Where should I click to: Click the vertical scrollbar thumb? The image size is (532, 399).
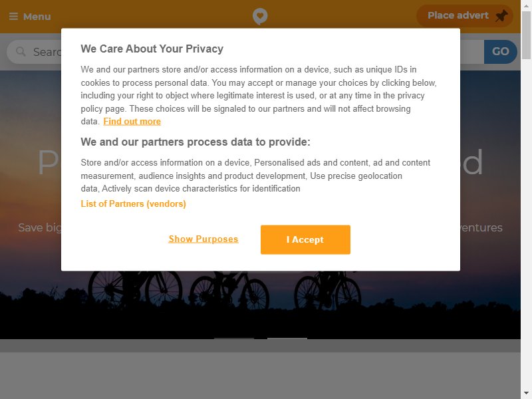526,36
